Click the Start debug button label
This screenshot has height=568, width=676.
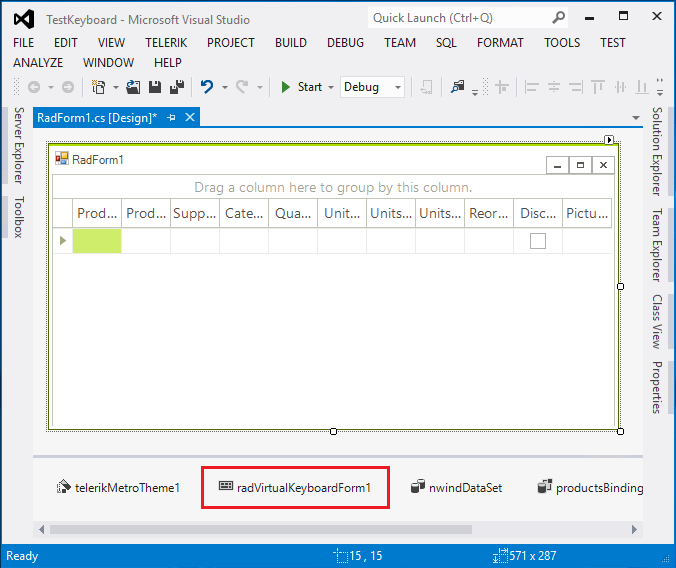click(310, 87)
